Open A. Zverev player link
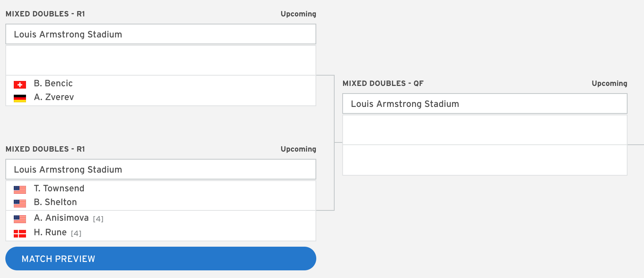The height and width of the screenshot is (278, 644). (54, 97)
